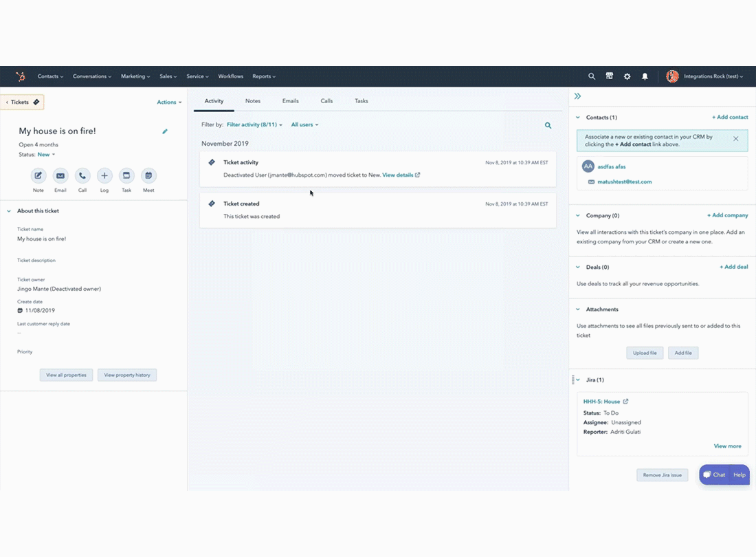Click the global search magnifier icon
756x557 pixels.
point(592,76)
